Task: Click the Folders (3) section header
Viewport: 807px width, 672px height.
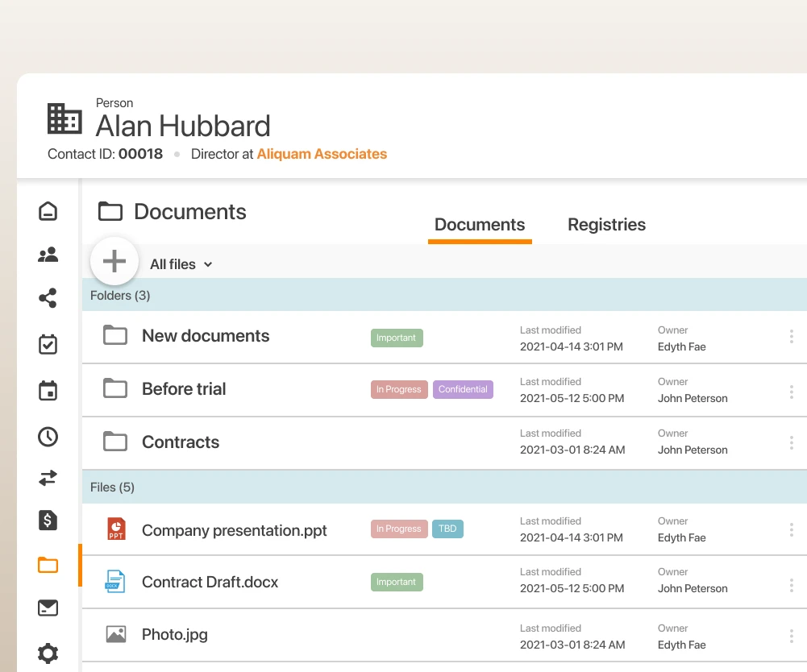Action: coord(445,296)
